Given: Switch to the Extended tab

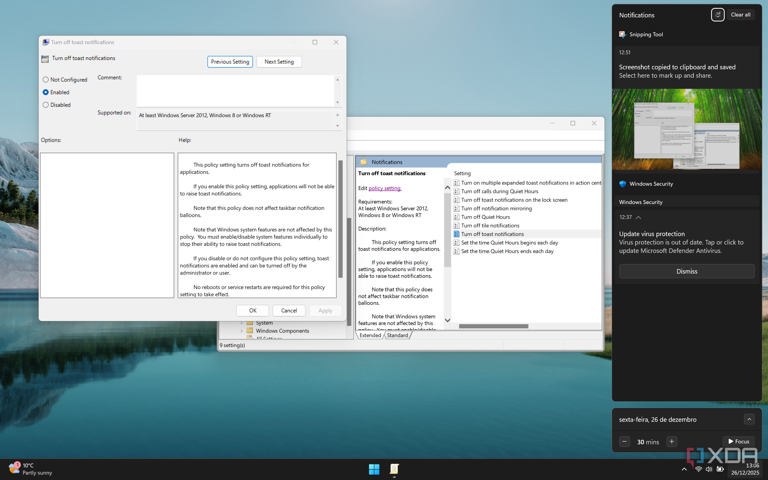Looking at the screenshot, I should click(x=370, y=336).
